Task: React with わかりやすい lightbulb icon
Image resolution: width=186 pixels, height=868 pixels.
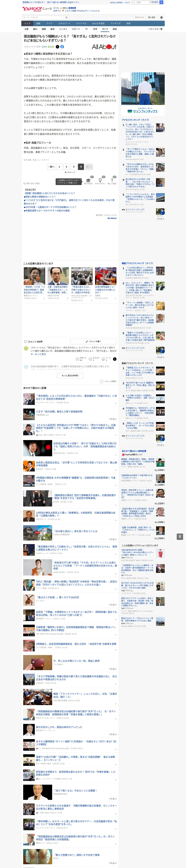Action: pos(100,181)
